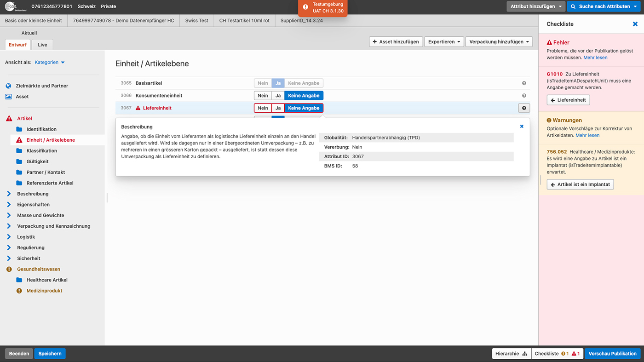Viewport: 644px width, 362px height.
Task: Expand the Logistik section
Action: pos(9,237)
